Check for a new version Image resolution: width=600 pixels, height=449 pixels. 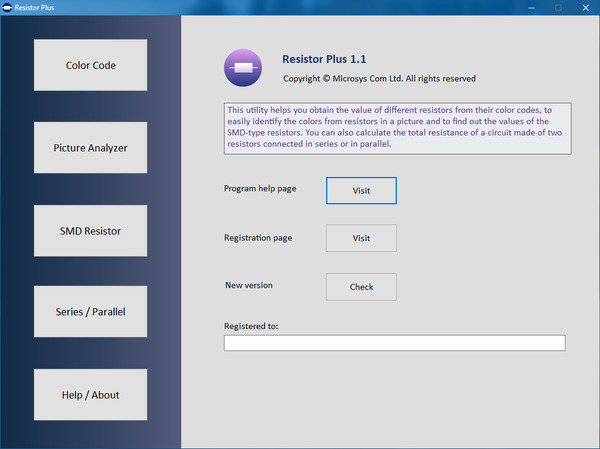(361, 287)
